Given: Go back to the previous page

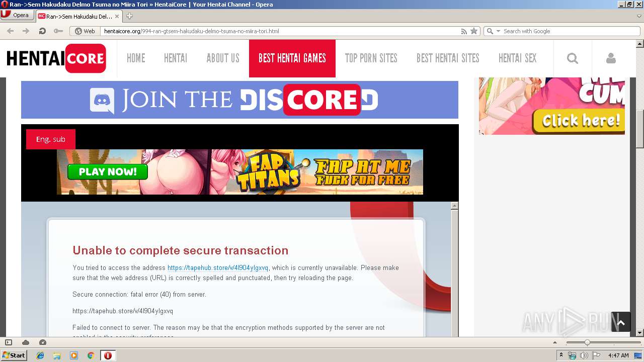Looking at the screenshot, I should tap(11, 31).
